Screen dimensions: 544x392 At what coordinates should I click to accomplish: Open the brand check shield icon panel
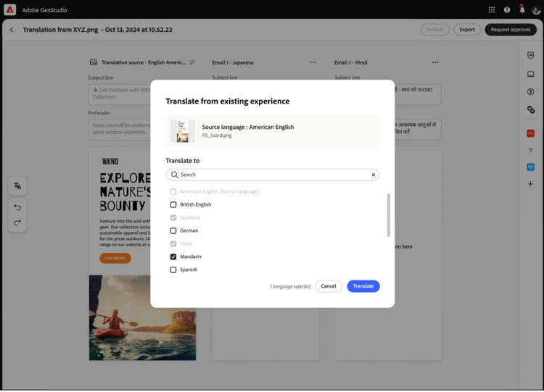pos(531,55)
